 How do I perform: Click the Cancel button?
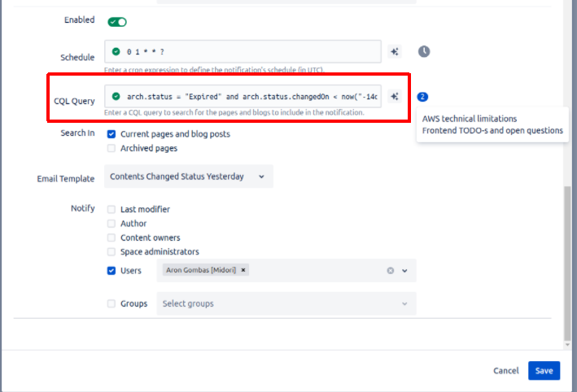(506, 371)
